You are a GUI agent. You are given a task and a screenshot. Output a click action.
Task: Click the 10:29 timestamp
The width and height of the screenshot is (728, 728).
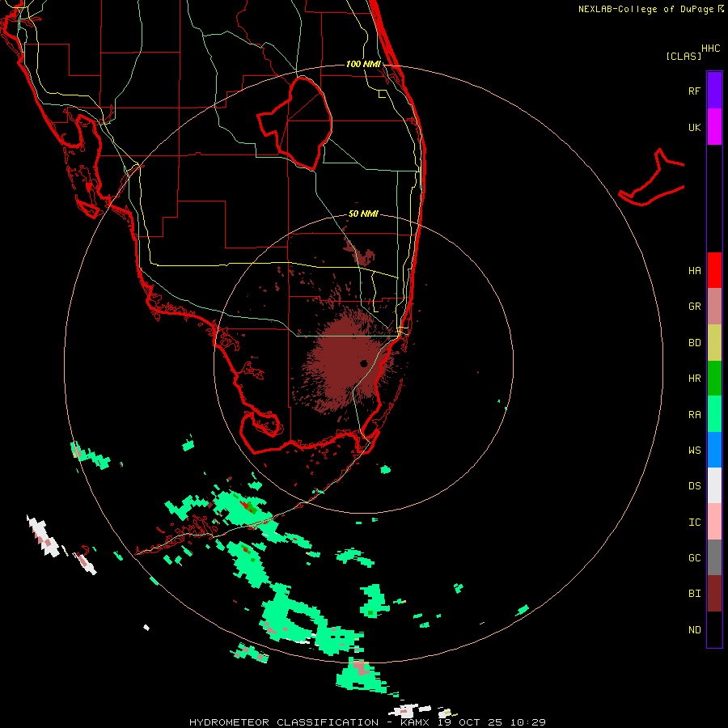[528, 722]
